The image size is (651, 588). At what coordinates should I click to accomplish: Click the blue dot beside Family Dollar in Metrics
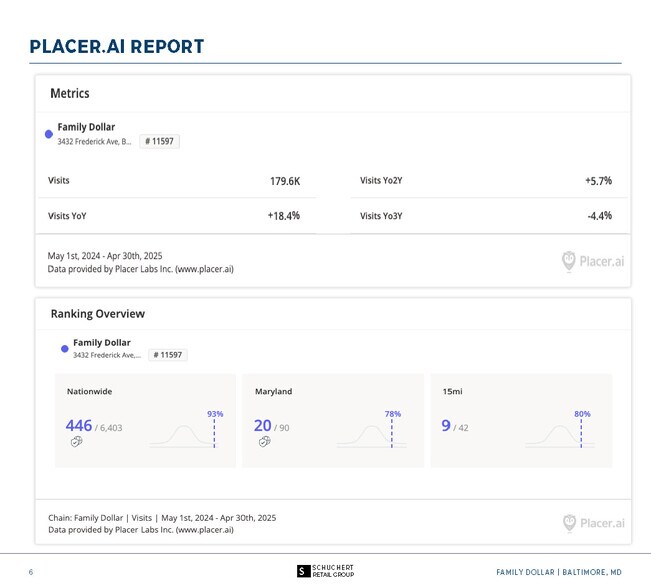[49, 134]
